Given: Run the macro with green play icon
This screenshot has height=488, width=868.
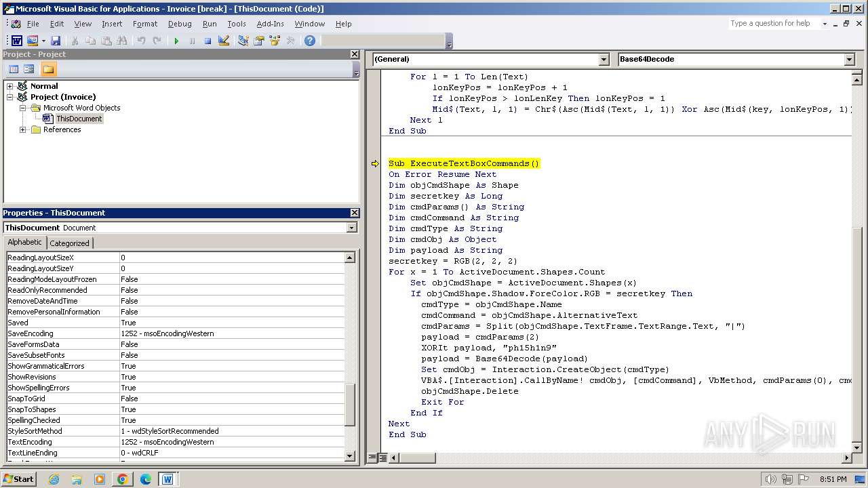Looking at the screenshot, I should click(x=176, y=41).
